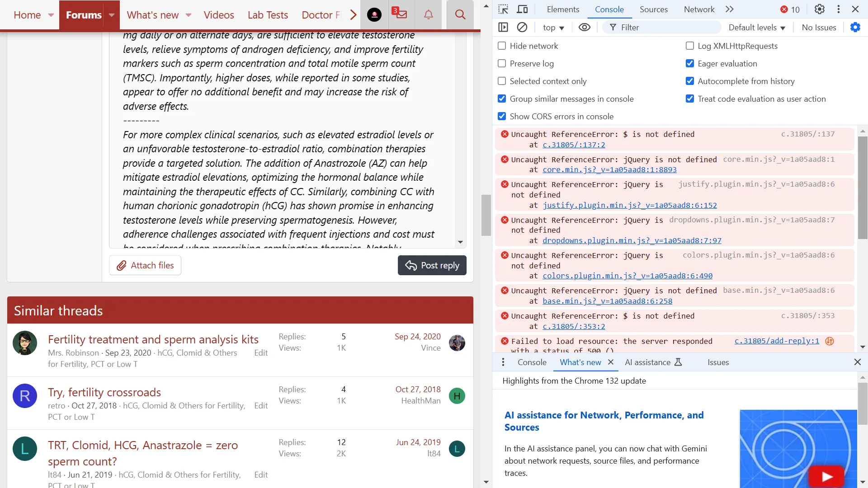Expand the What's new menu arrow
Screen dimensions: 868x488
189,15
